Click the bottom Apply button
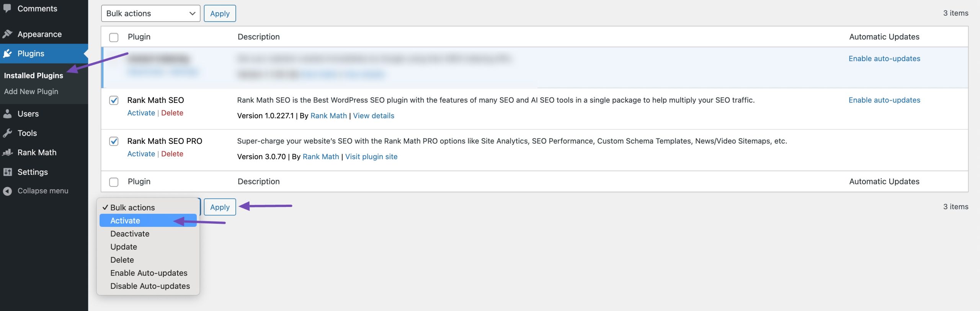Viewport: 980px width, 311px height. [220, 207]
